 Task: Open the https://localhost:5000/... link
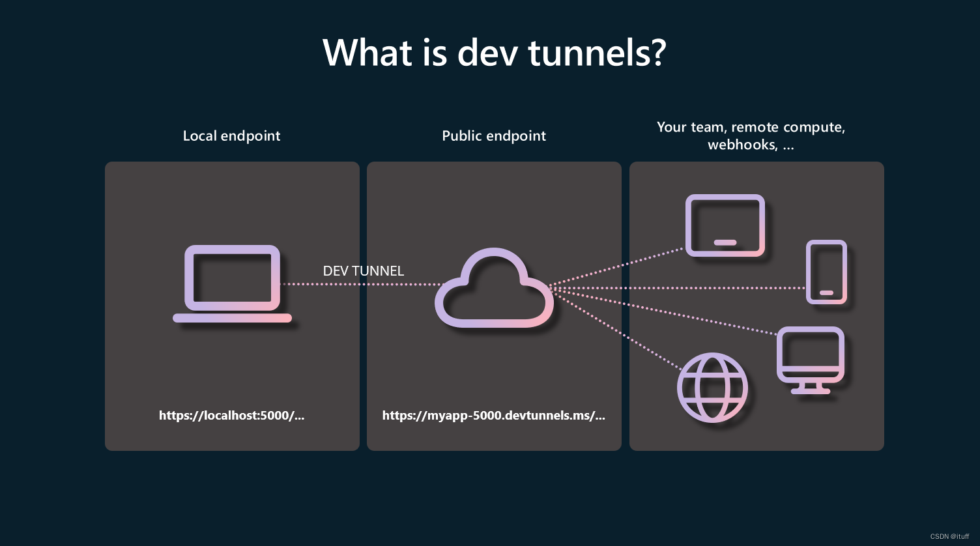point(232,416)
